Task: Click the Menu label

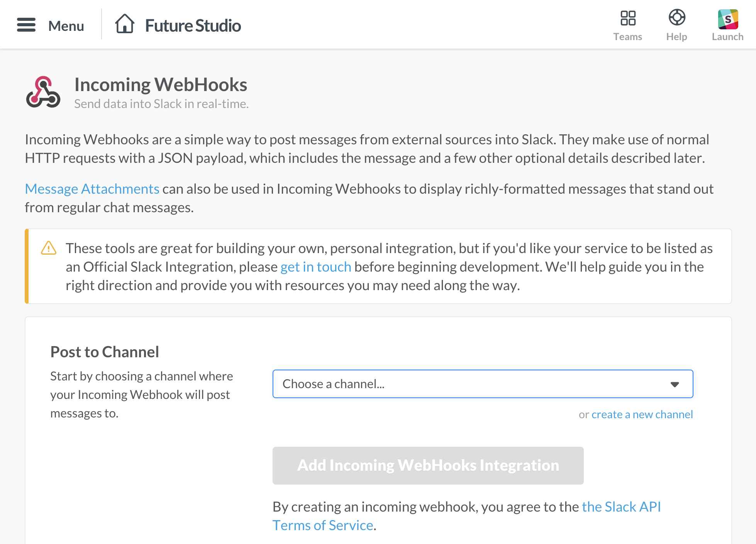Action: pyautogui.click(x=66, y=26)
